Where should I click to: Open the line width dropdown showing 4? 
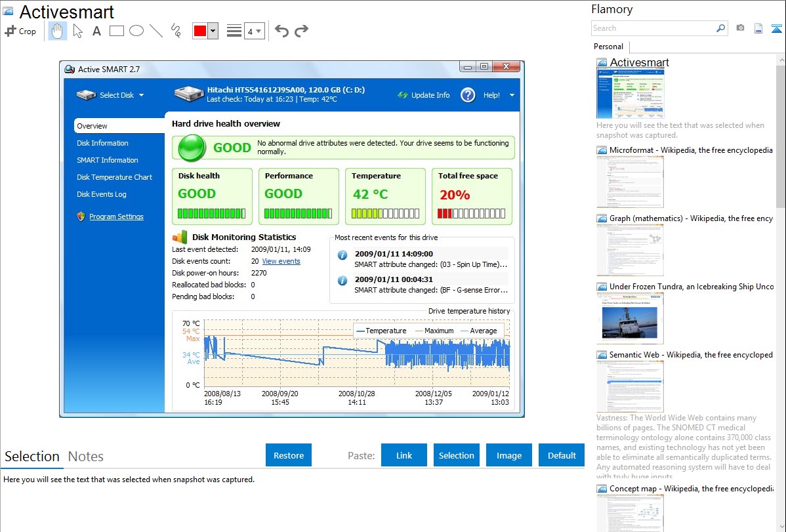tap(255, 31)
